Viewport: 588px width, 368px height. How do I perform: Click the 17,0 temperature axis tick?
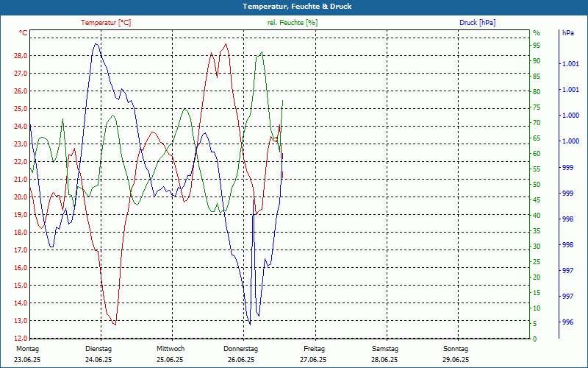pyautogui.click(x=21, y=250)
